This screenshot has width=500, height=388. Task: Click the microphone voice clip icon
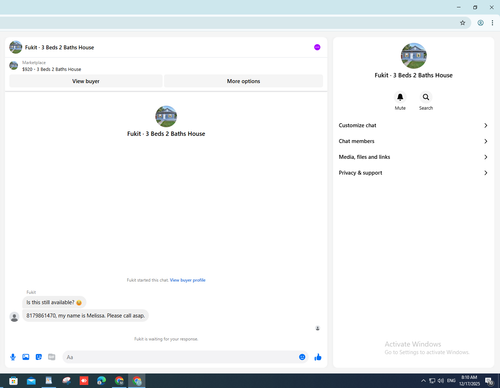tap(13, 357)
